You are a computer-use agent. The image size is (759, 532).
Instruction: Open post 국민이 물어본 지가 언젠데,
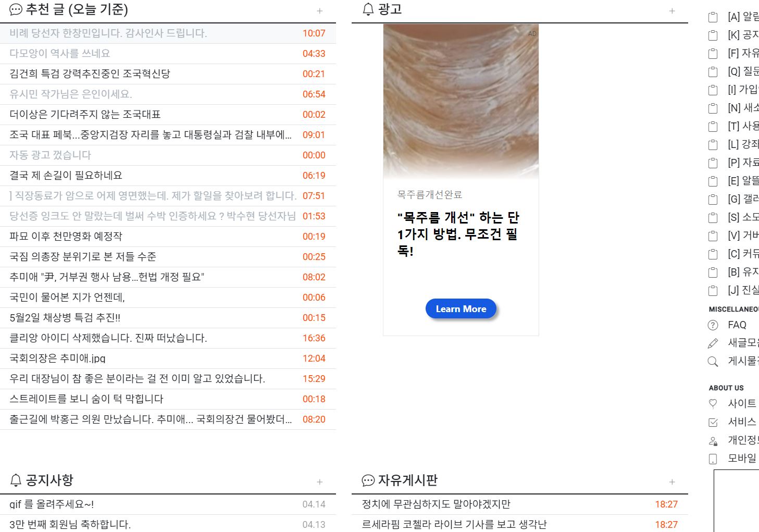tap(67, 298)
